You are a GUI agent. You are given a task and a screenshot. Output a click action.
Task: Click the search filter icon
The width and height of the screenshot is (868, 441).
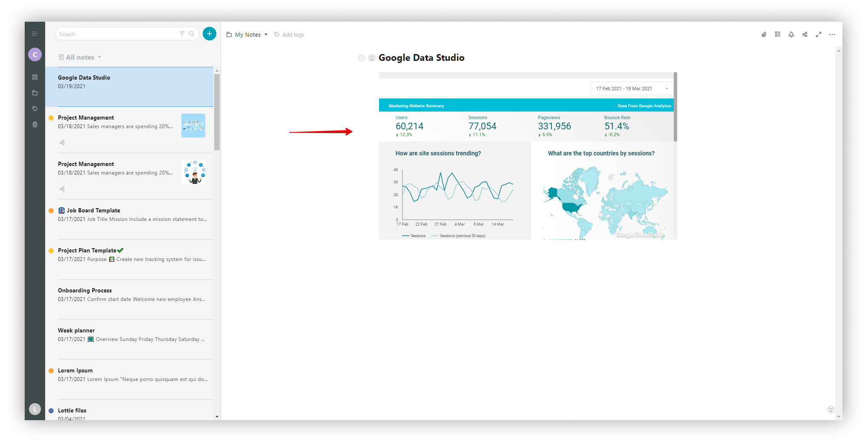click(182, 34)
